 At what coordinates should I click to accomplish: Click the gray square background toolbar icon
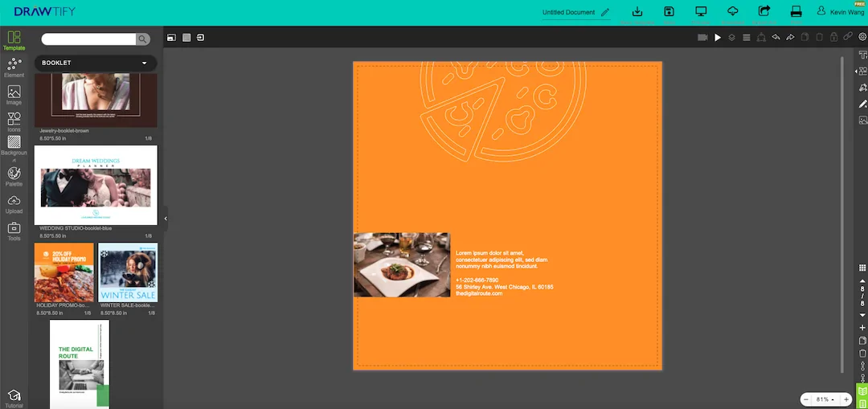[186, 38]
